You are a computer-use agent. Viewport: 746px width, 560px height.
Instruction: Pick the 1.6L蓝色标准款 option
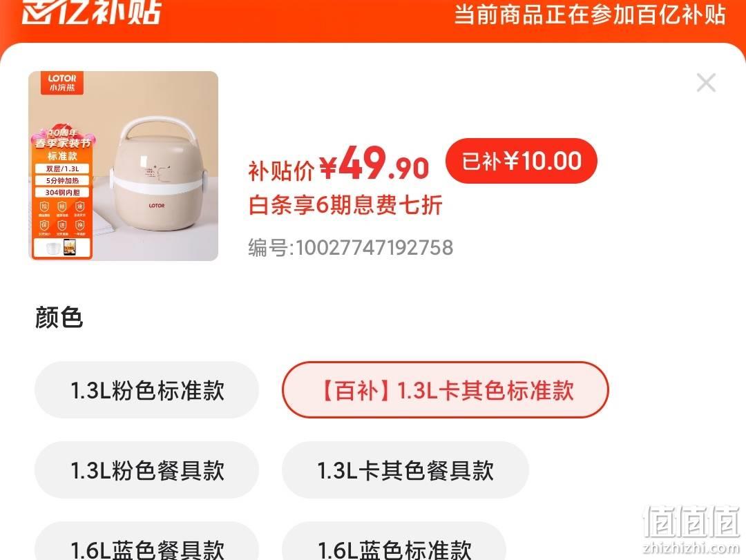(x=394, y=543)
